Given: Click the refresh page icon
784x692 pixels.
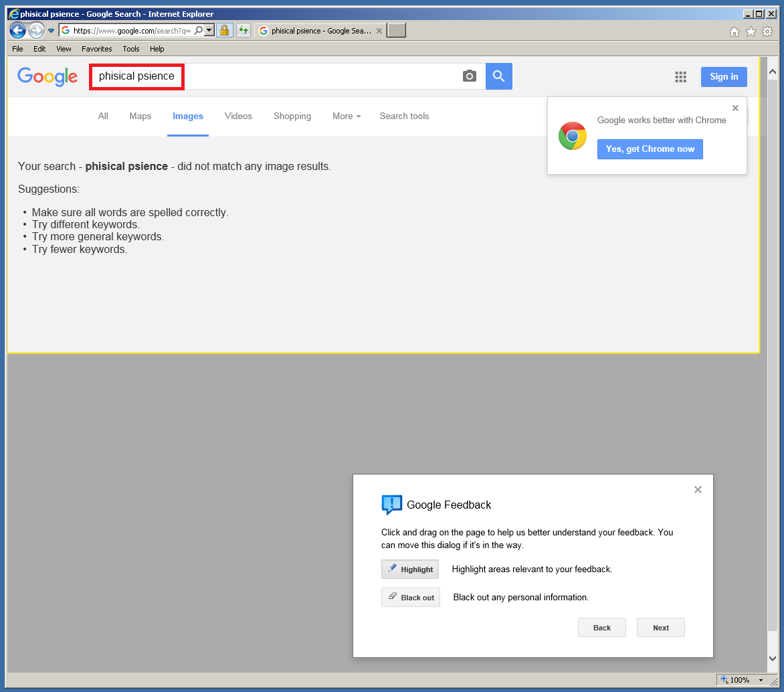Looking at the screenshot, I should coord(243,31).
